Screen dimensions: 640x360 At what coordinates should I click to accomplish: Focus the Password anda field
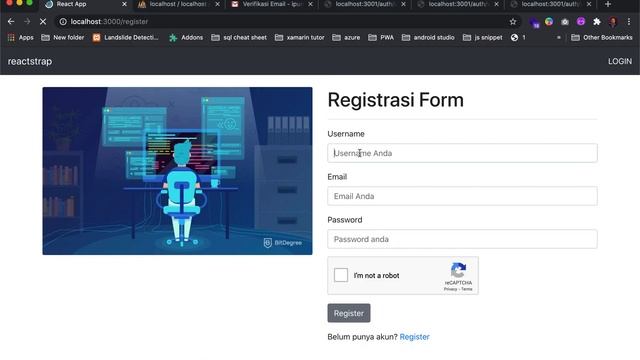pos(462,239)
